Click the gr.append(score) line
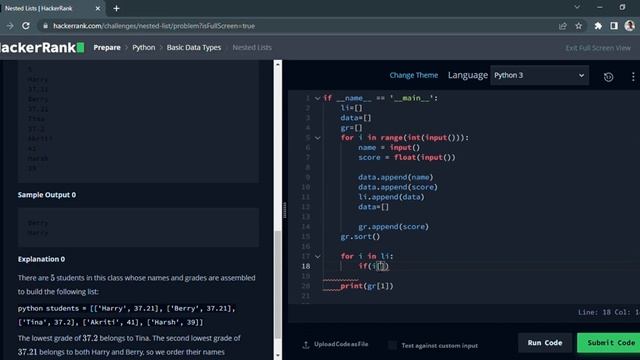This screenshot has height=360, width=640. point(393,227)
